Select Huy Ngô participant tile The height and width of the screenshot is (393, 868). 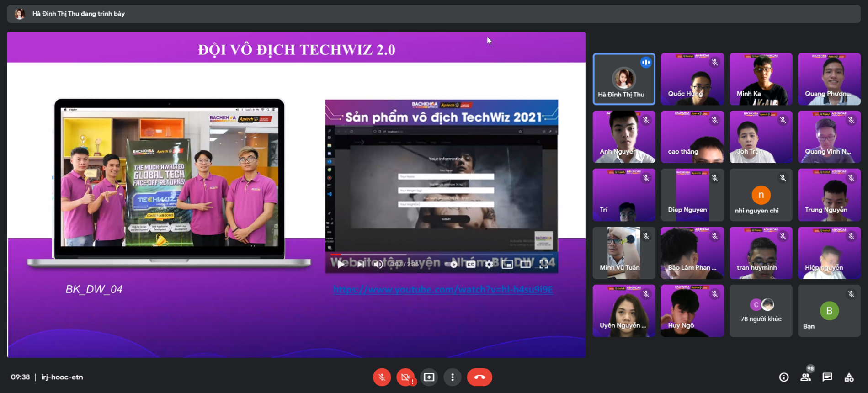[x=692, y=311]
